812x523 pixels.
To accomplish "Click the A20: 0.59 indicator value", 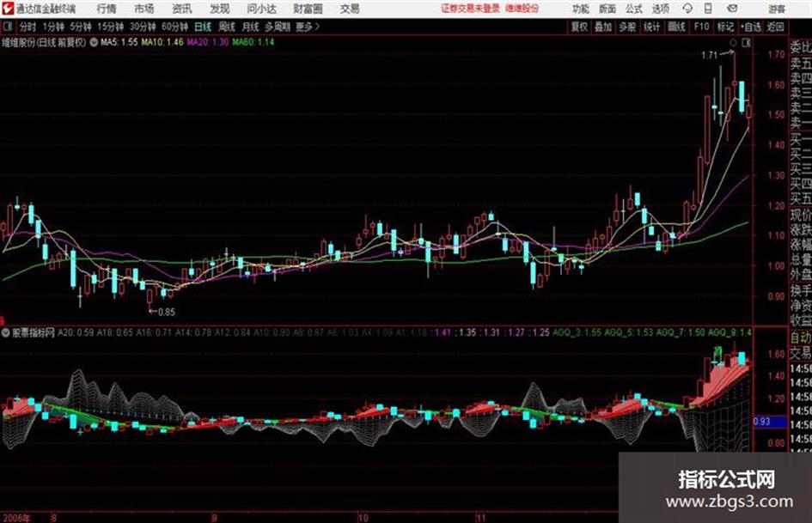I will (76, 332).
